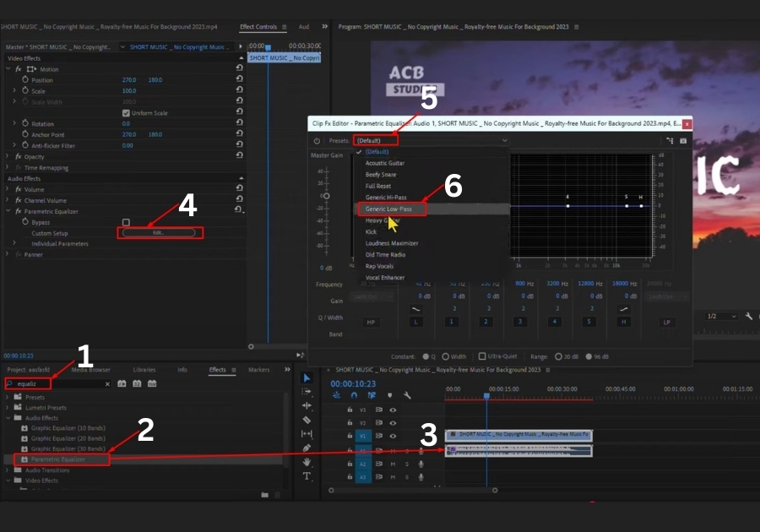
Task: Toggle LP band button
Action: coord(667,323)
